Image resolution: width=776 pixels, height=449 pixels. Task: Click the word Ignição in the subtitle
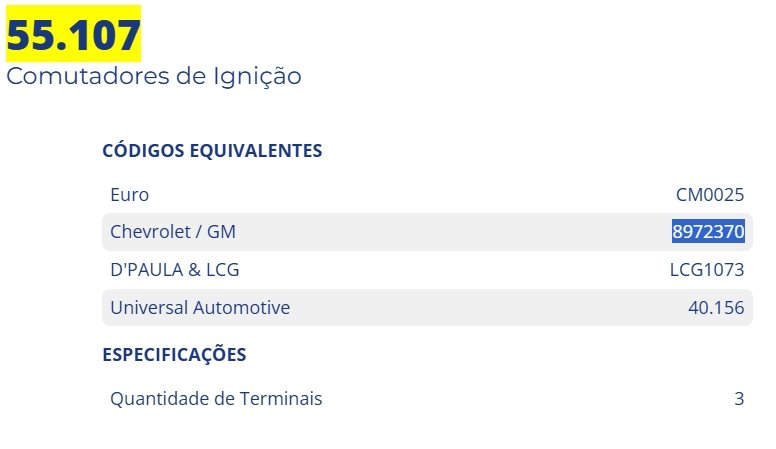point(257,78)
